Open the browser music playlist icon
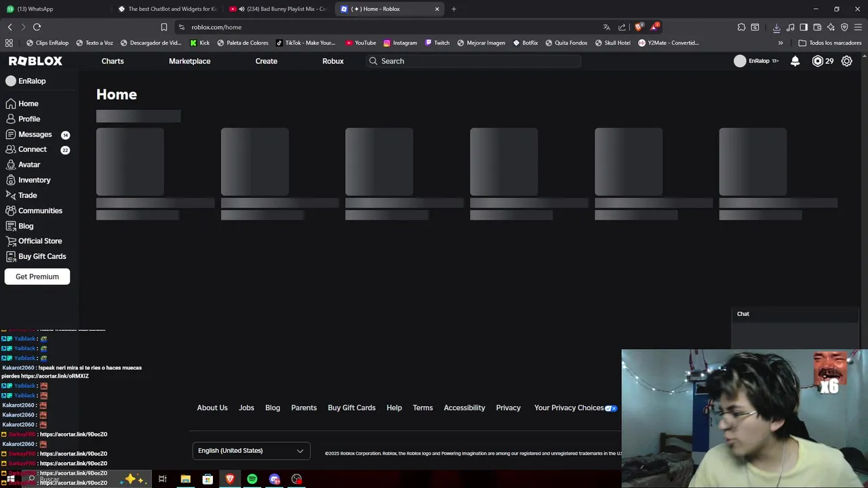Image resolution: width=868 pixels, height=488 pixels. pyautogui.click(x=791, y=27)
